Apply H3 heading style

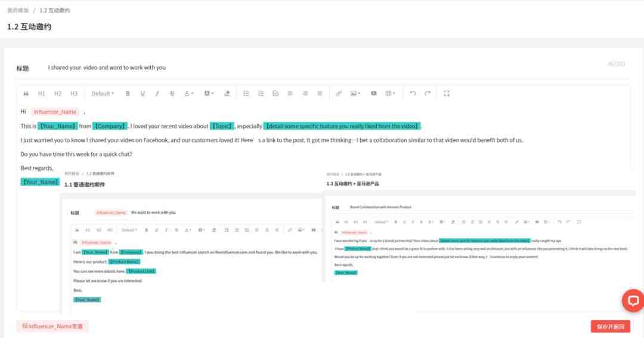click(x=74, y=94)
